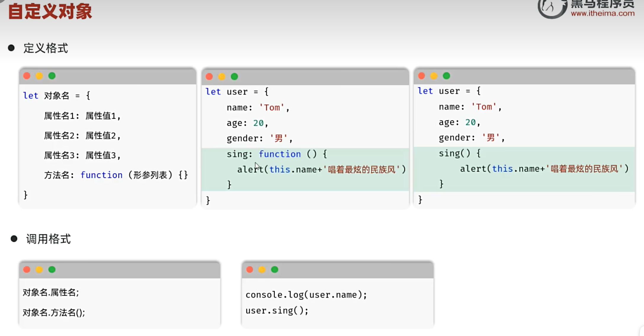Click the www.itheima.com website link
The width and height of the screenshot is (644, 336).
[603, 13]
